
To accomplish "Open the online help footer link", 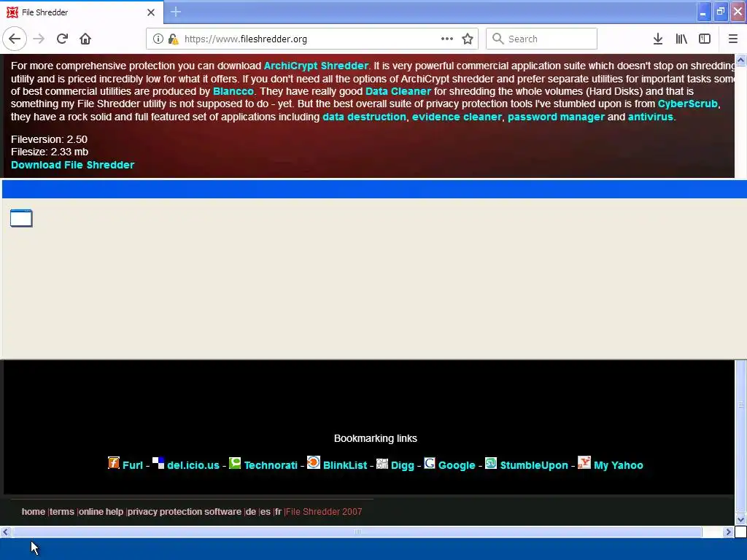I will coord(101,511).
